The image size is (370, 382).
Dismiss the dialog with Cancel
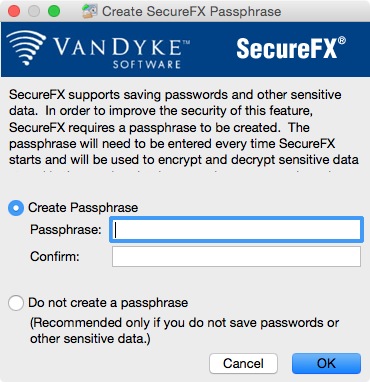pyautogui.click(x=243, y=363)
